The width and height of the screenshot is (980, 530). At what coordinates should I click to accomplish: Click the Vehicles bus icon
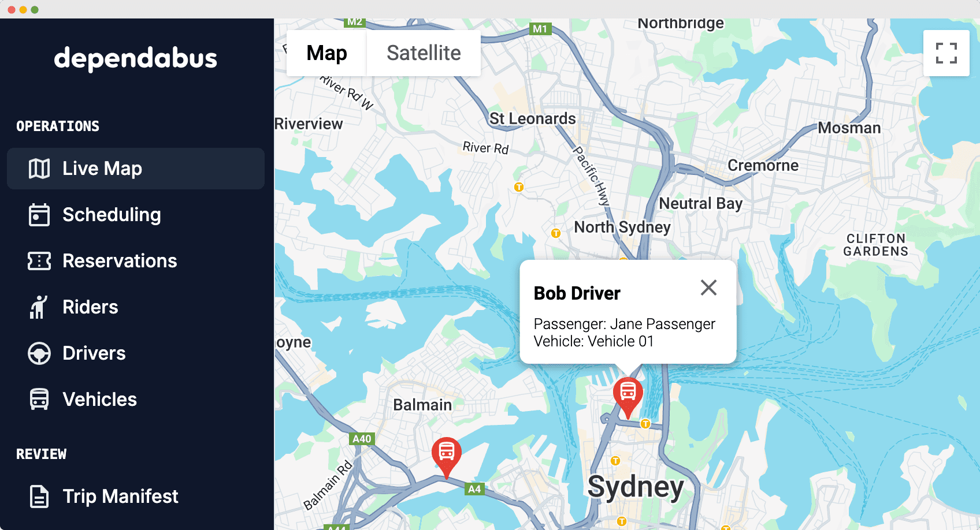(39, 400)
